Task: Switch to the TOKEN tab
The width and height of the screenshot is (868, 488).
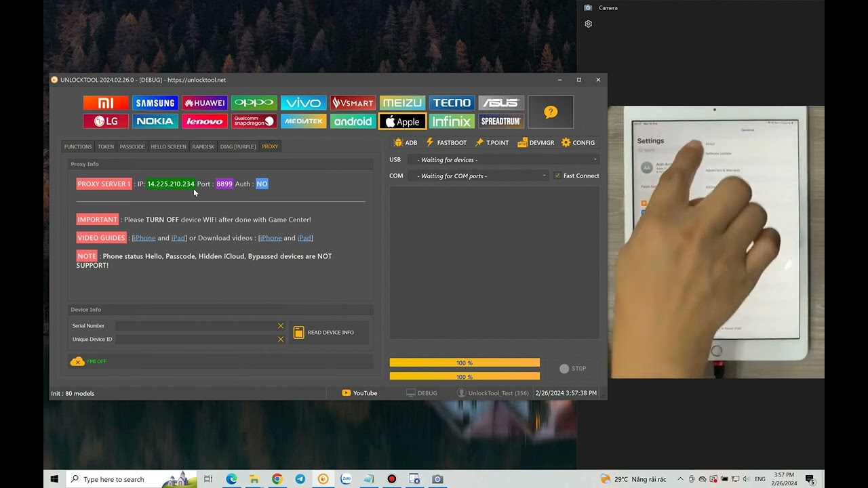Action: 106,146
